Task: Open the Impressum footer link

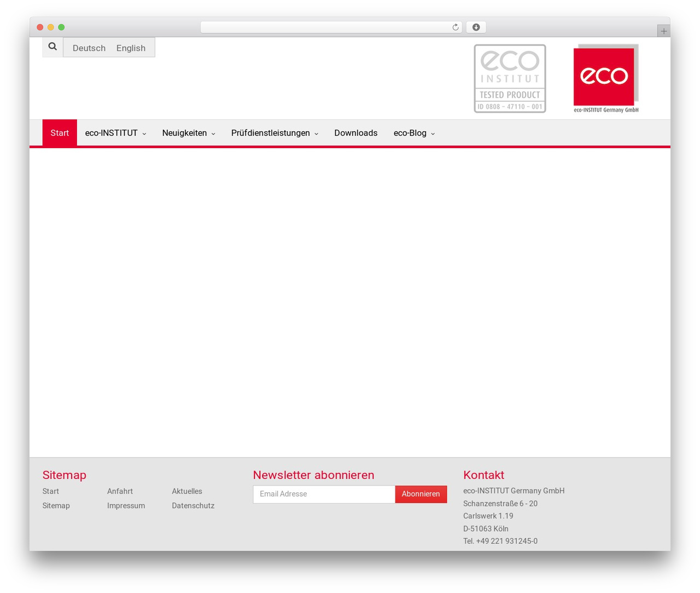Action: [x=126, y=505]
